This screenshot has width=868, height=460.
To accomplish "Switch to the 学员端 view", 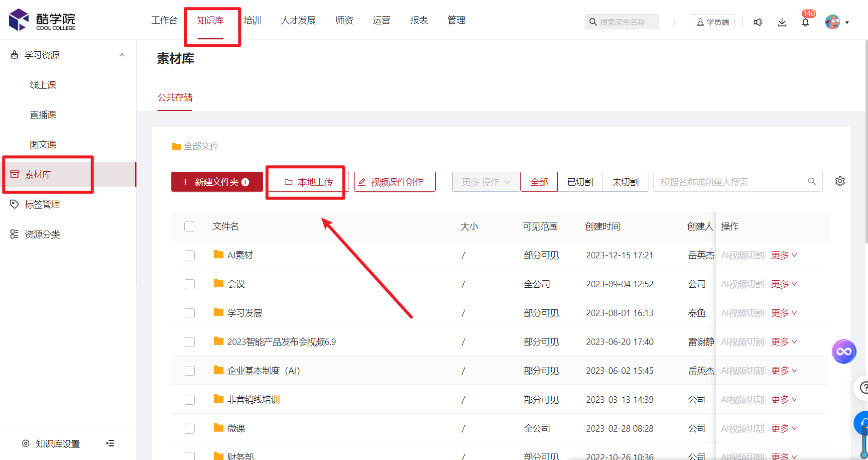I will pyautogui.click(x=712, y=22).
